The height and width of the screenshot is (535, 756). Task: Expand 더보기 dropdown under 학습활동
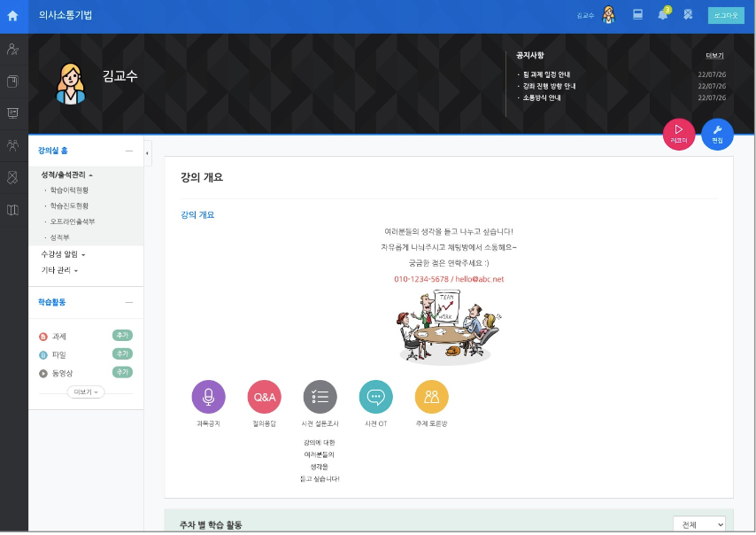86,392
